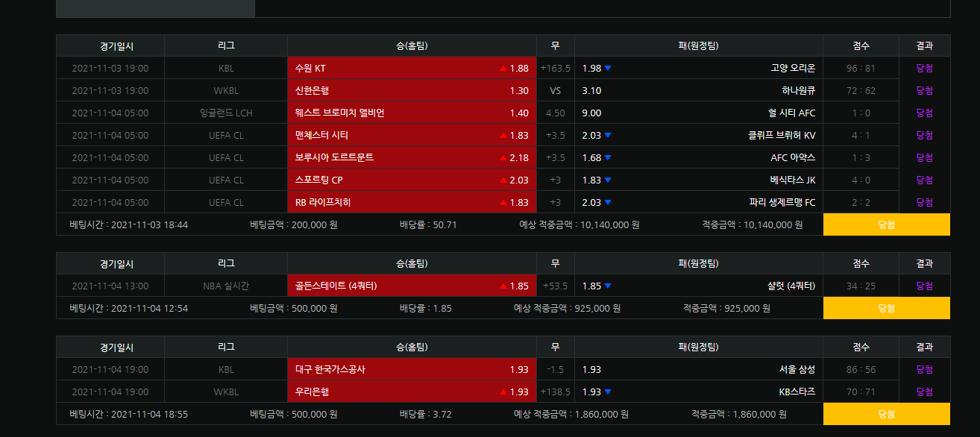The image size is (980, 437).
Task: Click the 96 : 81 score
Action: click(861, 68)
